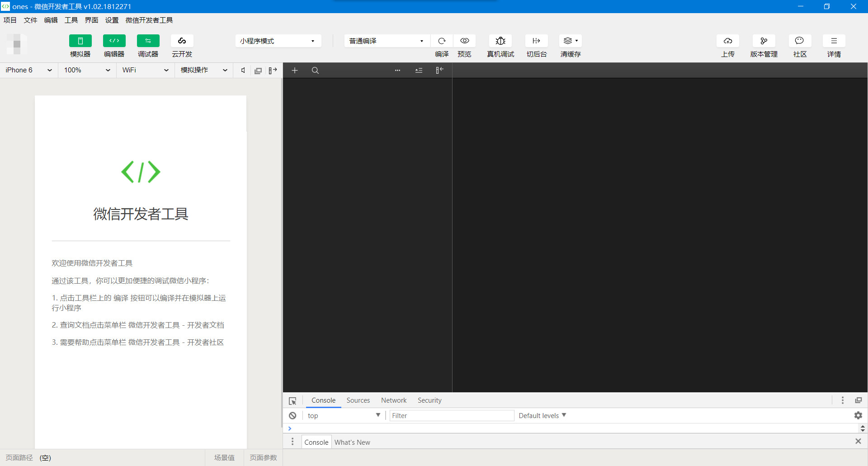868x466 pixels.
Task: Toggle the 调试器 debugger panel
Action: pyautogui.click(x=148, y=41)
